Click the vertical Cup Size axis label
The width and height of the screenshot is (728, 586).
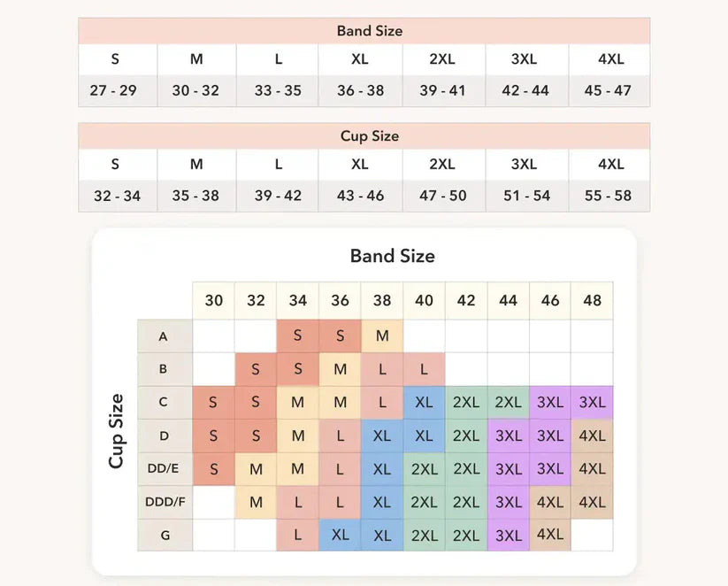(116, 431)
